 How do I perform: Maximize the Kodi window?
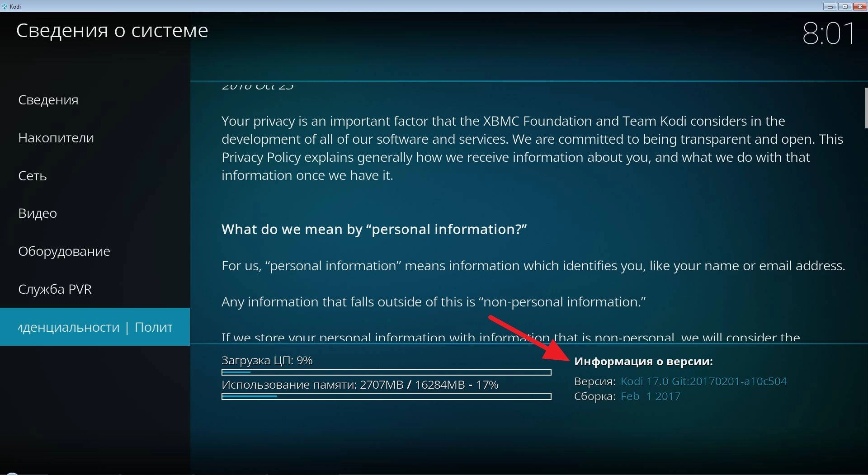click(845, 6)
